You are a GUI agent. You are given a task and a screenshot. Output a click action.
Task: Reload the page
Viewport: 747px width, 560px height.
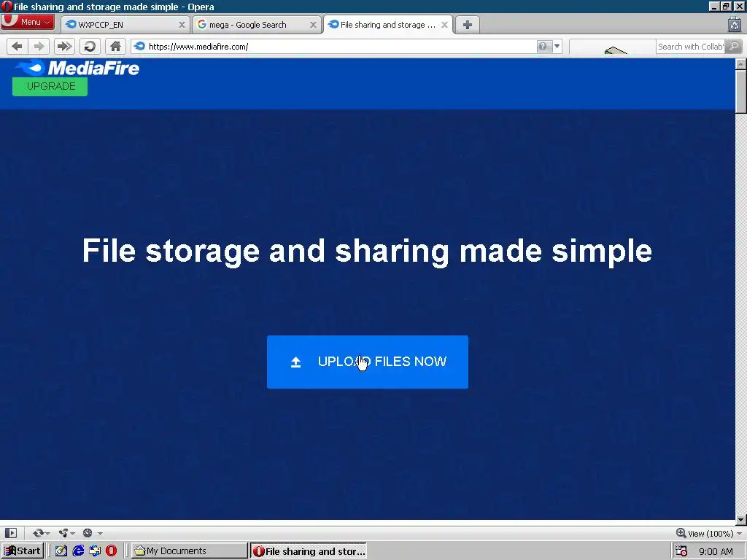pos(90,46)
